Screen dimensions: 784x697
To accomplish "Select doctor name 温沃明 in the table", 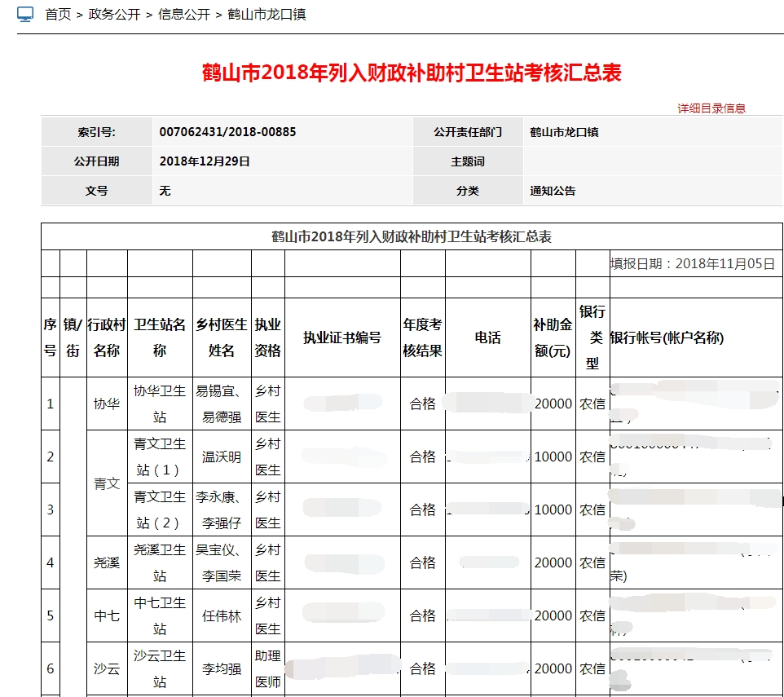I will 222,457.
